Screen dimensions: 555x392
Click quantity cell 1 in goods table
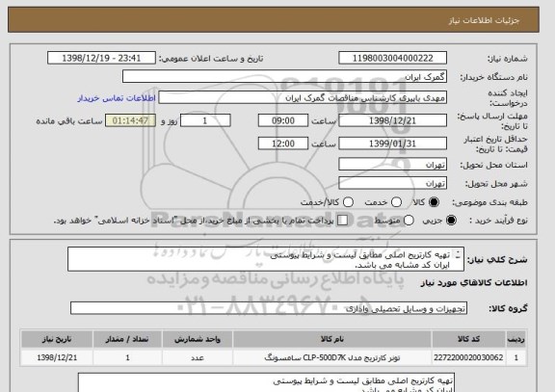coord(127,357)
